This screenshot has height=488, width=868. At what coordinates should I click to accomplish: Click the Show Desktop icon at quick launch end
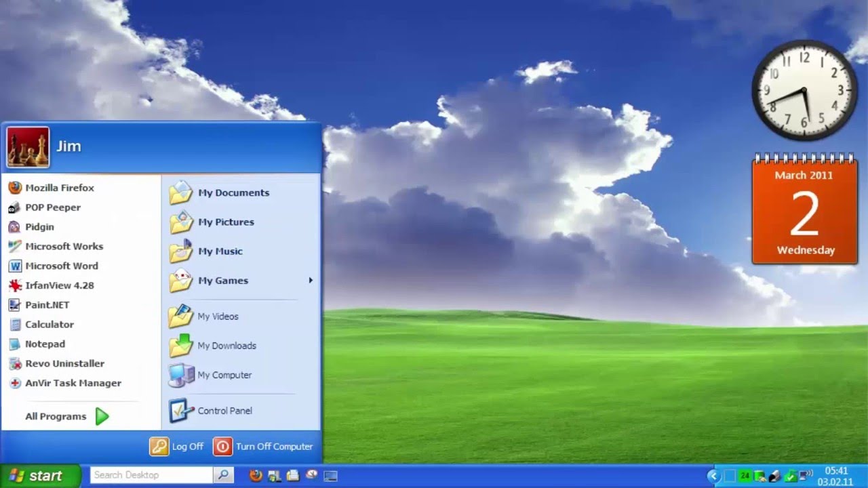pyautogui.click(x=330, y=476)
